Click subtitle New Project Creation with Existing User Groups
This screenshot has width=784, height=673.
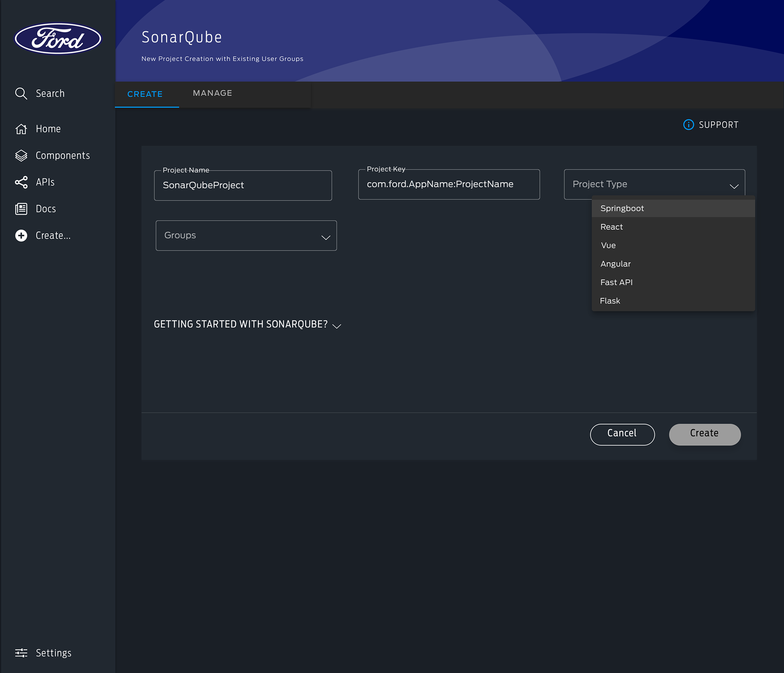pyautogui.click(x=222, y=59)
